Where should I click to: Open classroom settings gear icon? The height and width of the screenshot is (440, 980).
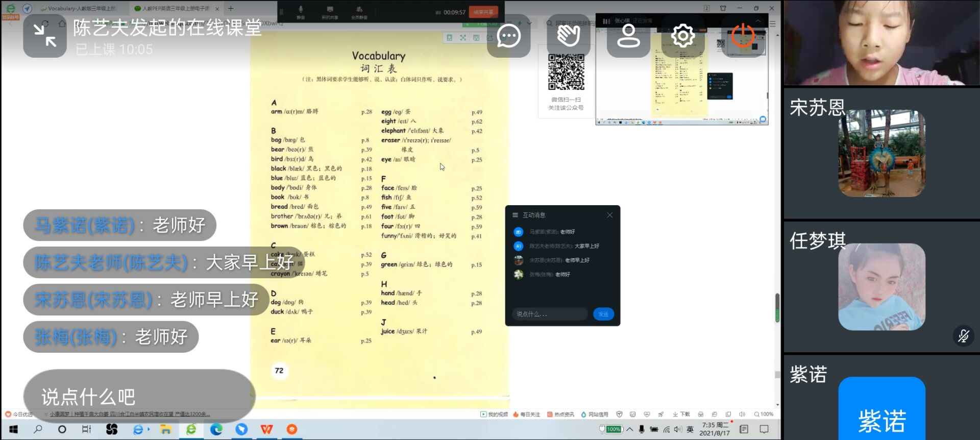point(682,36)
